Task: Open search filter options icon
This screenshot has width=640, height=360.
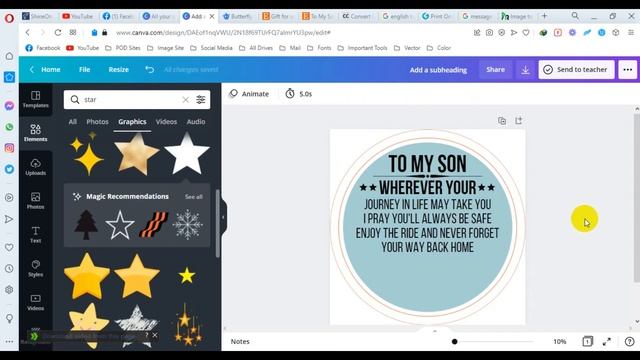Action: pyautogui.click(x=200, y=100)
